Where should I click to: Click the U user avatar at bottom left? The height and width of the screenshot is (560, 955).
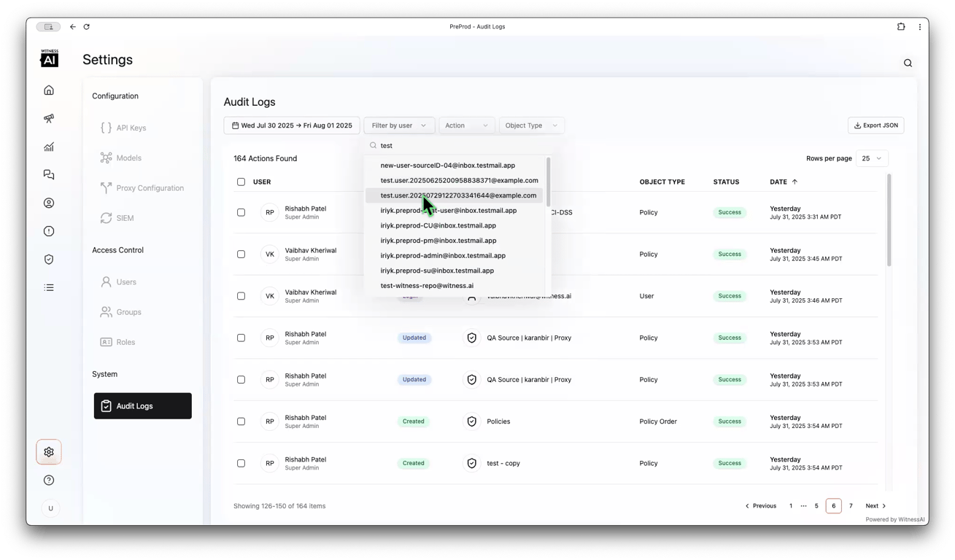pyautogui.click(x=50, y=508)
